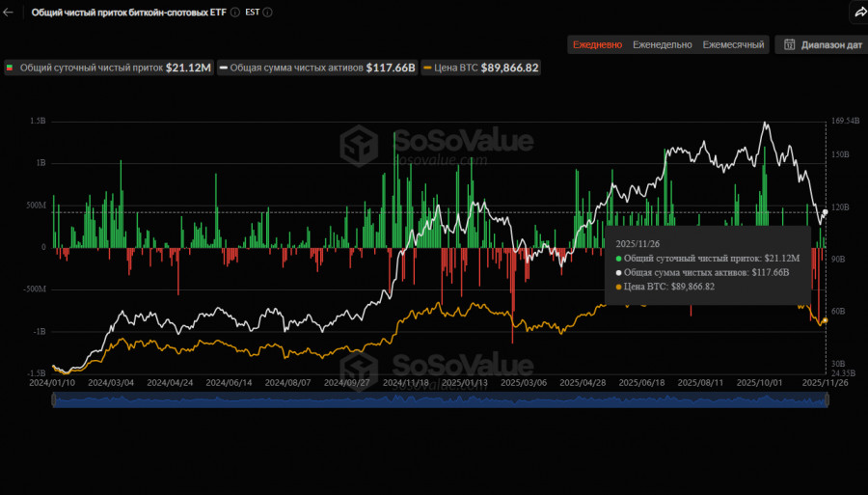Image resolution: width=868 pixels, height=495 pixels.
Task: Click the EST timezone label
Action: (x=252, y=13)
